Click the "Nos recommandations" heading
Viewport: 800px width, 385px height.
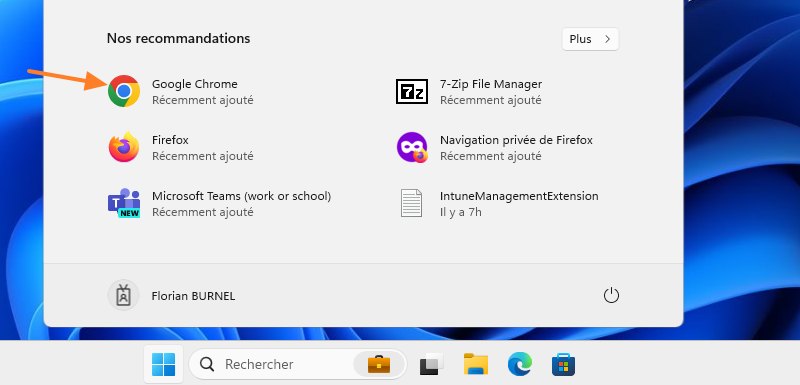[179, 39]
